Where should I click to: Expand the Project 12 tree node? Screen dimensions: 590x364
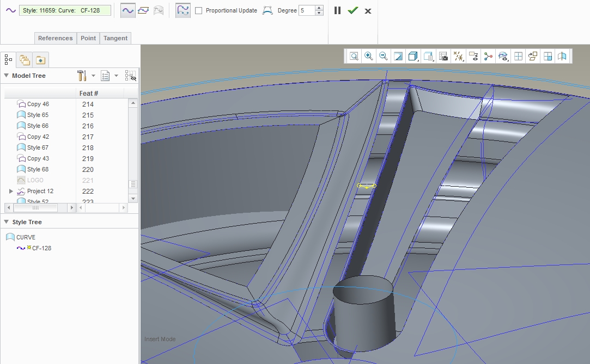[11, 191]
